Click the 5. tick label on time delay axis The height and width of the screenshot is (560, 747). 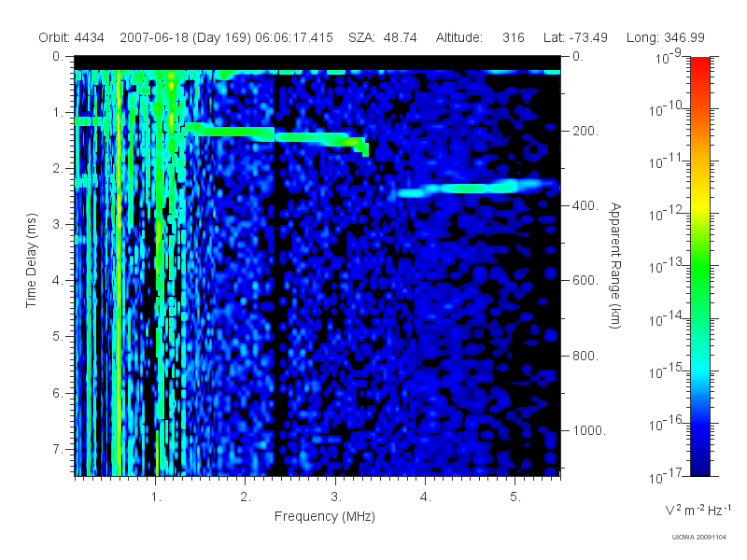[x=57, y=337]
